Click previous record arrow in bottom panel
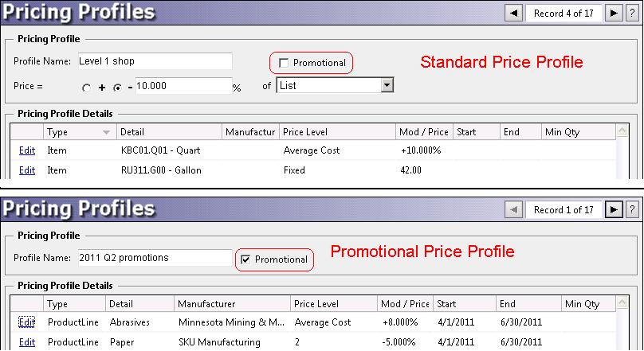 [514, 210]
